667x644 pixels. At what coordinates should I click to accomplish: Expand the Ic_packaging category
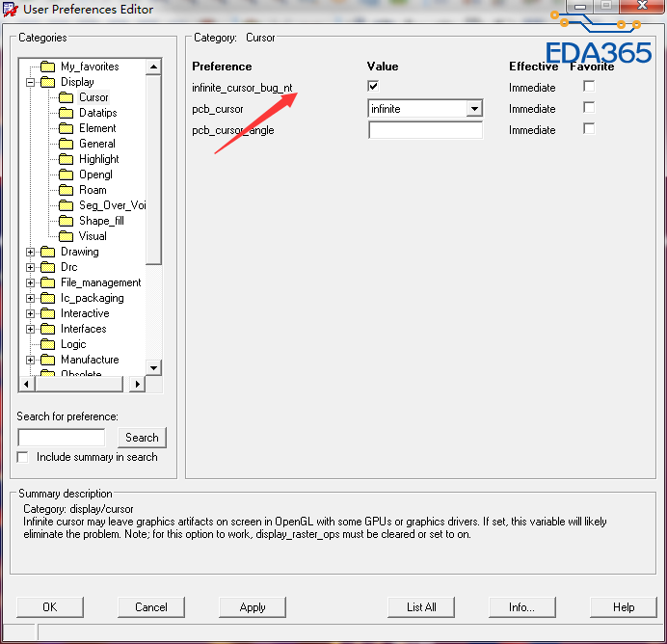(x=30, y=298)
